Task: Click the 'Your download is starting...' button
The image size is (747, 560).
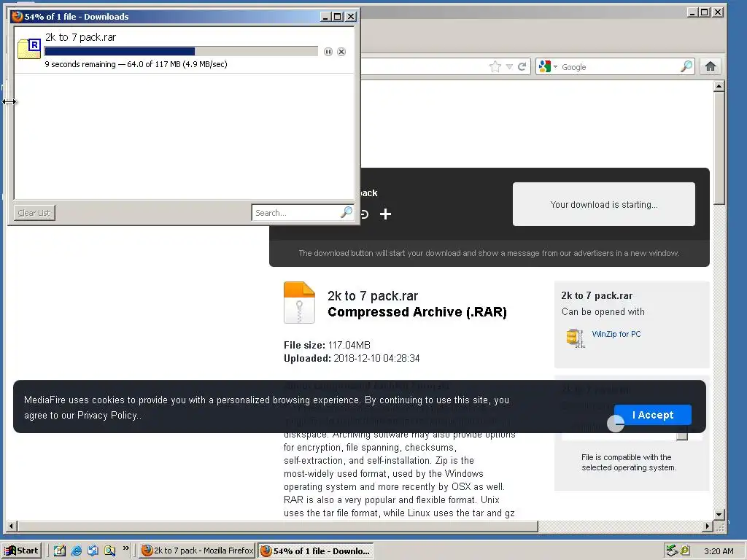Action: [603, 204]
